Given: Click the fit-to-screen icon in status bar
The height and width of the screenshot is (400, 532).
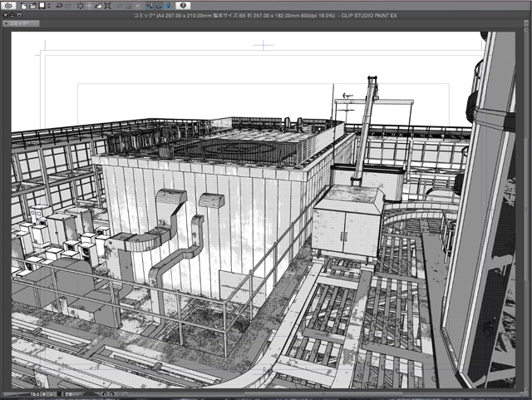Looking at the screenshot, I should pos(59,394).
